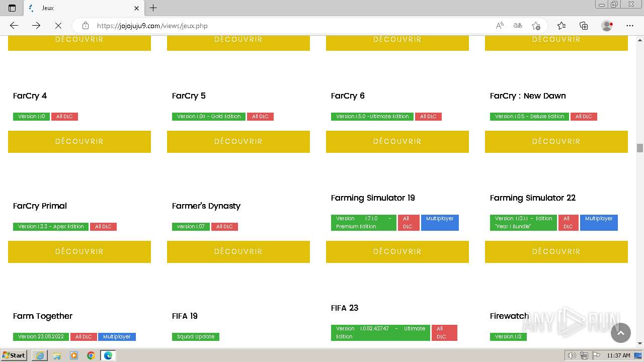Launch Chrome from taskbar

tap(91, 355)
